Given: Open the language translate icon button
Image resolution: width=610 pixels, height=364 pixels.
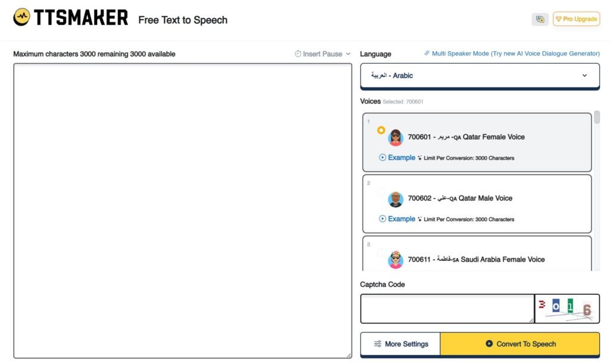Looking at the screenshot, I should [x=540, y=19].
